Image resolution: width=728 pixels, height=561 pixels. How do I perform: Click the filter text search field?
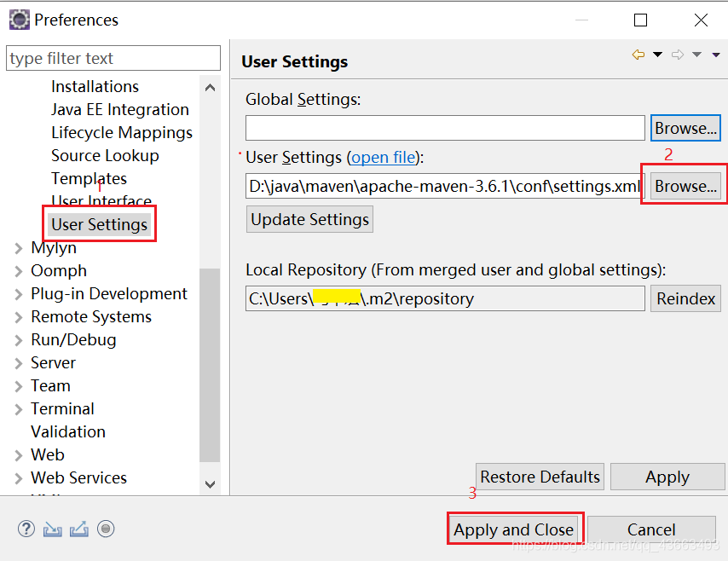113,59
